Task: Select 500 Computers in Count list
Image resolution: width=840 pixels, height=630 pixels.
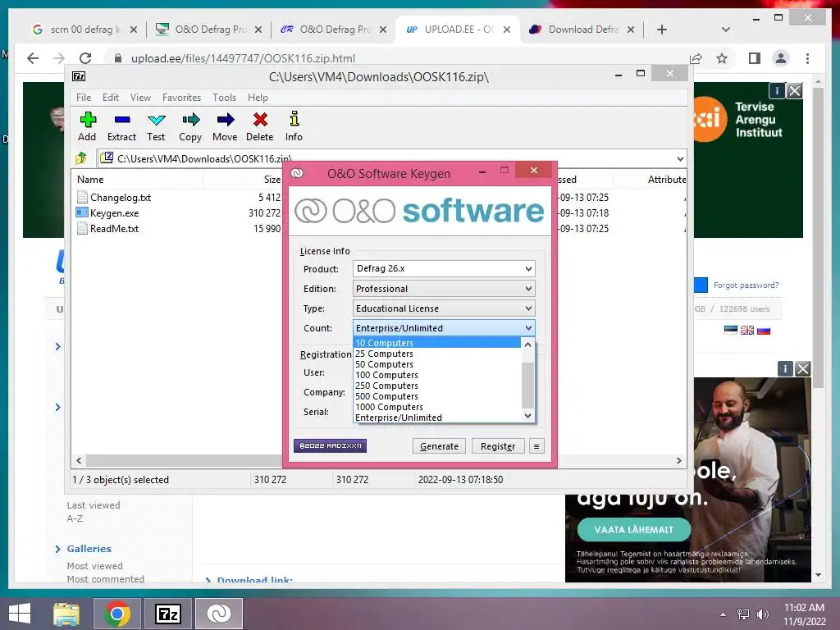Action: [x=436, y=396]
